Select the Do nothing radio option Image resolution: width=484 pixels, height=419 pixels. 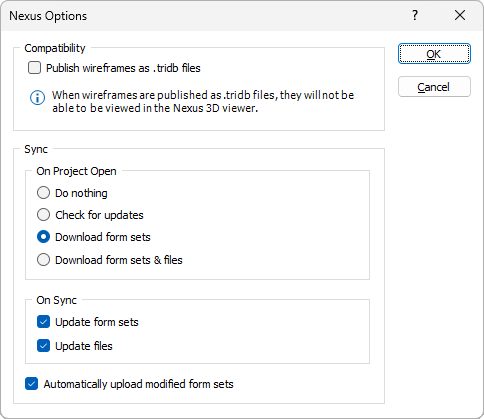(x=43, y=193)
